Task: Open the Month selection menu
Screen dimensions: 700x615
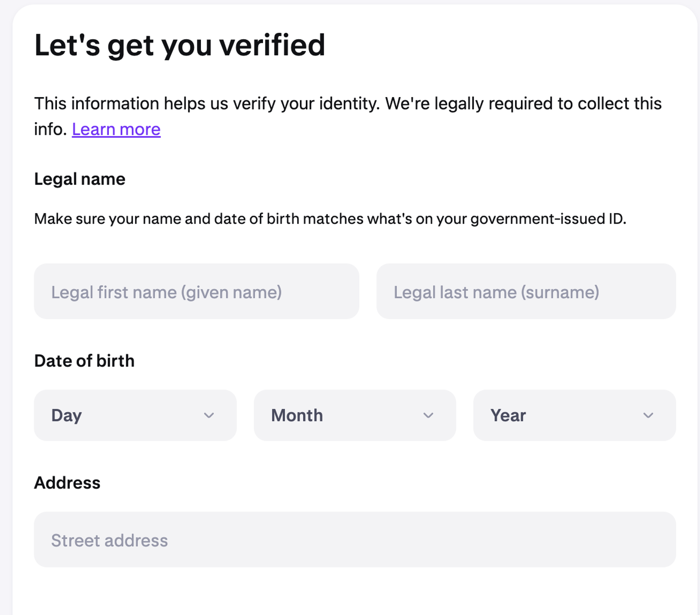Action: click(355, 415)
